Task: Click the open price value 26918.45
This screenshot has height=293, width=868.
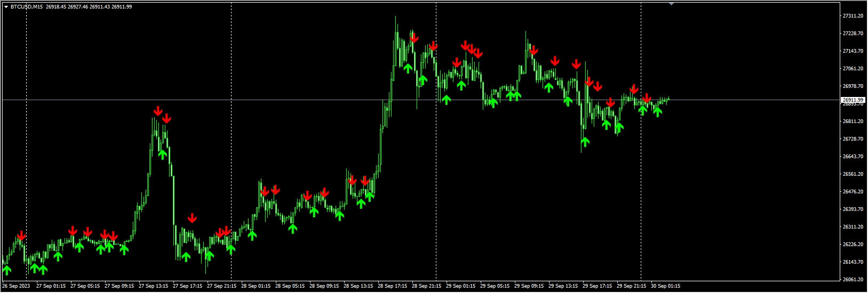Action: 57,7
